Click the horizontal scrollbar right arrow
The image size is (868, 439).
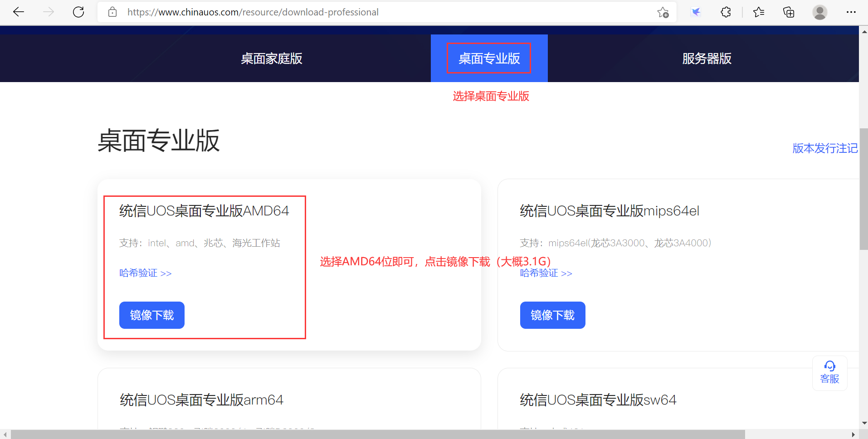(853, 434)
